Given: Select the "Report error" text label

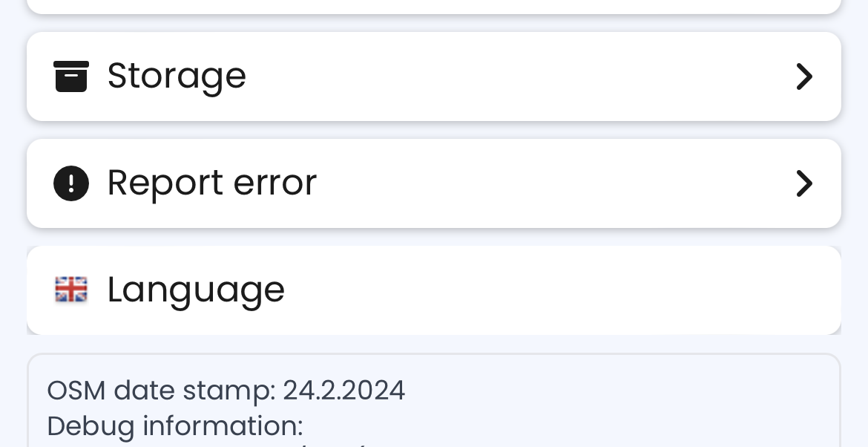Looking at the screenshot, I should point(212,183).
